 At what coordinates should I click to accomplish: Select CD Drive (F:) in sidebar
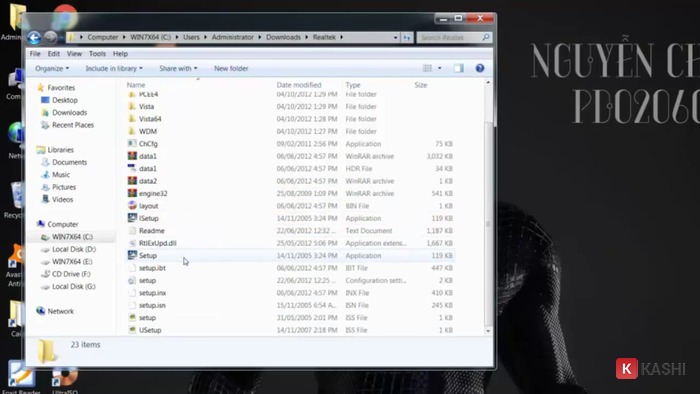point(71,274)
